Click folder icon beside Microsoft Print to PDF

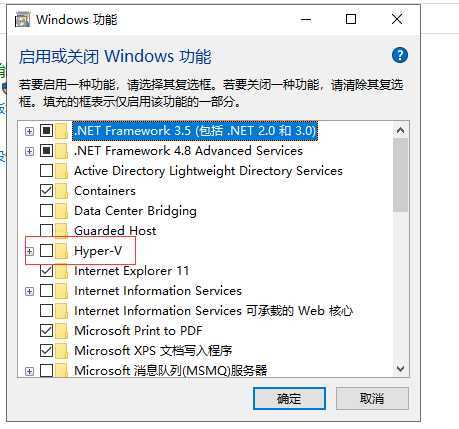pos(62,331)
